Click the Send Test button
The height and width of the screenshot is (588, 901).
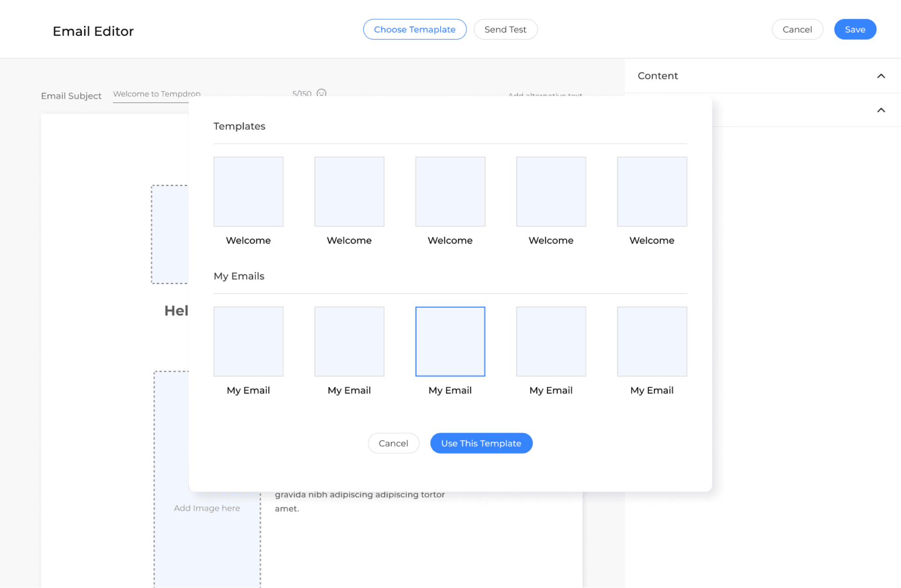504,29
